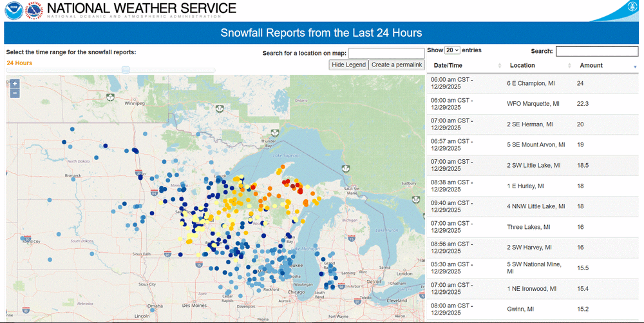644x323 pixels.
Task: Click the National Weather Service logo
Action: (x=33, y=10)
